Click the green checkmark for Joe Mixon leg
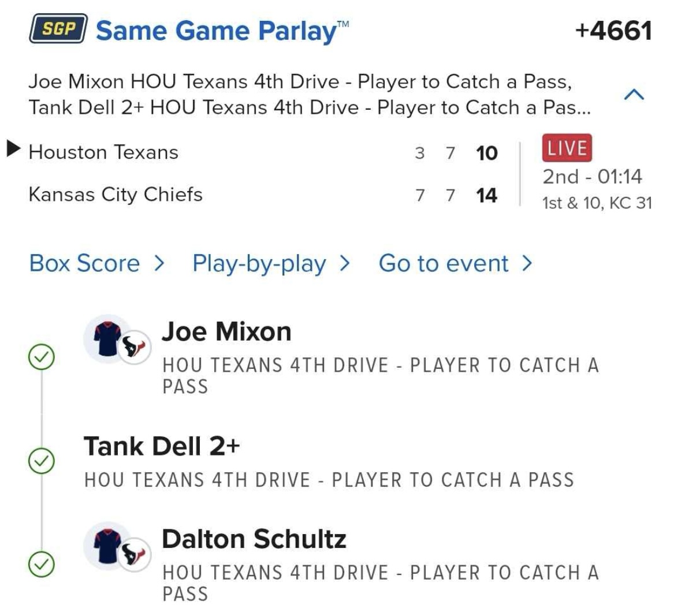 (42, 358)
